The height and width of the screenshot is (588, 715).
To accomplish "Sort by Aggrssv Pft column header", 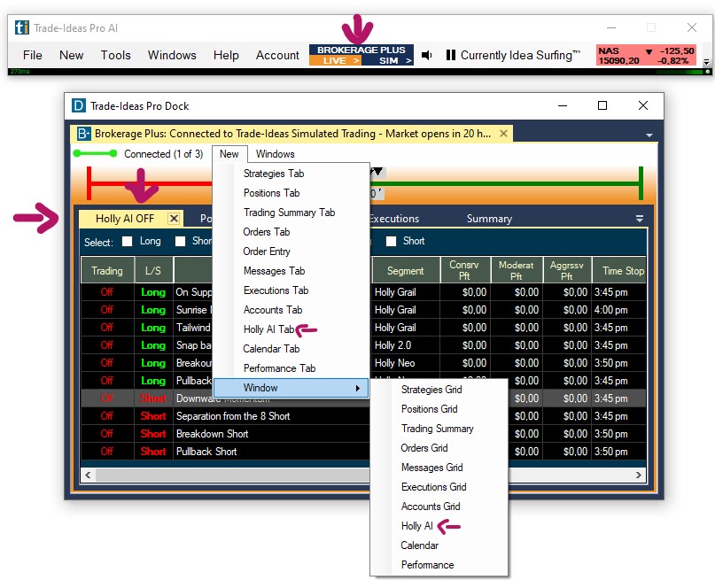I will pyautogui.click(x=567, y=270).
